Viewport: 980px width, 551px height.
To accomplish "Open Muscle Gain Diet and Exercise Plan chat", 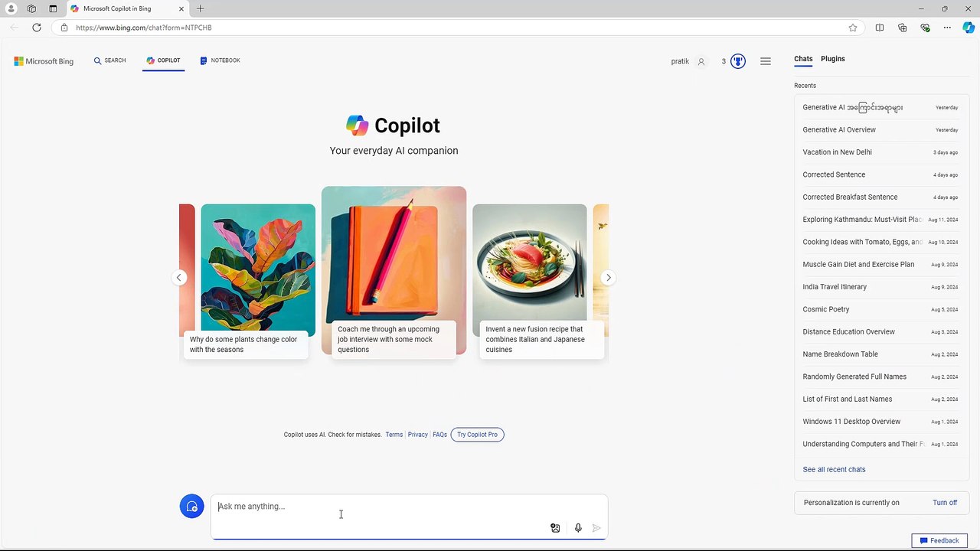I will click(880, 265).
